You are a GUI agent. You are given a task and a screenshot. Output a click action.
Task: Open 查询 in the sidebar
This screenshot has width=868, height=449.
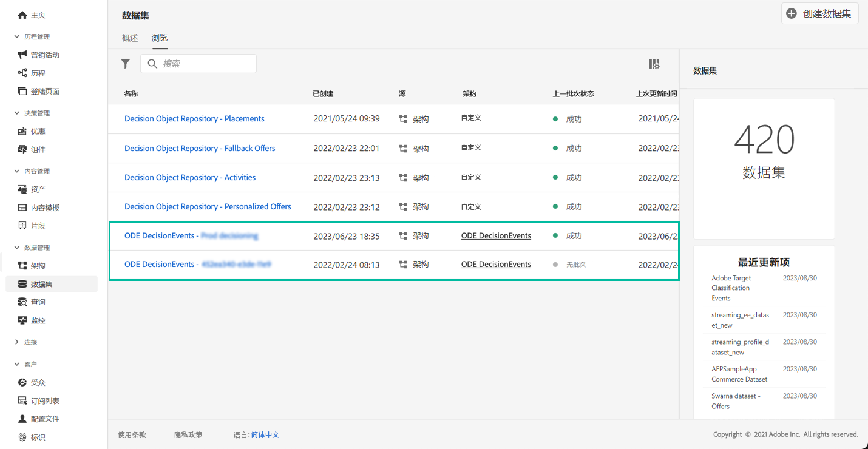coord(38,302)
